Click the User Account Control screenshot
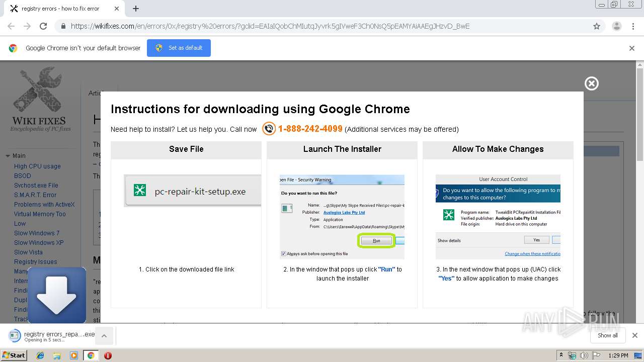This screenshot has width=644, height=362. click(498, 217)
